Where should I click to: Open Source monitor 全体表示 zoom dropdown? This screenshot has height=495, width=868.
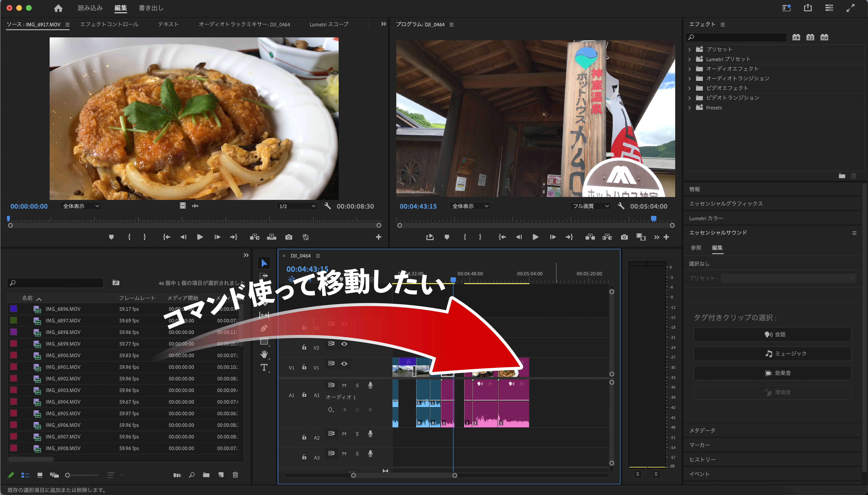click(81, 206)
